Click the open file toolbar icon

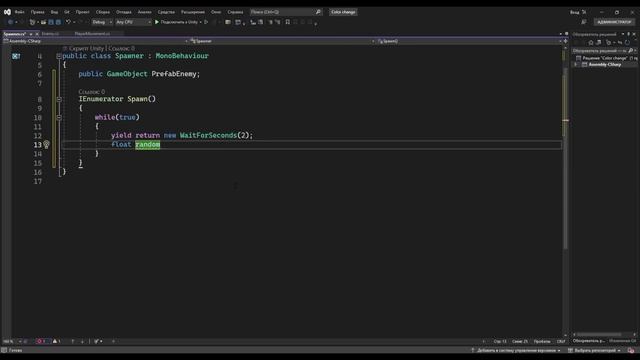(43, 22)
